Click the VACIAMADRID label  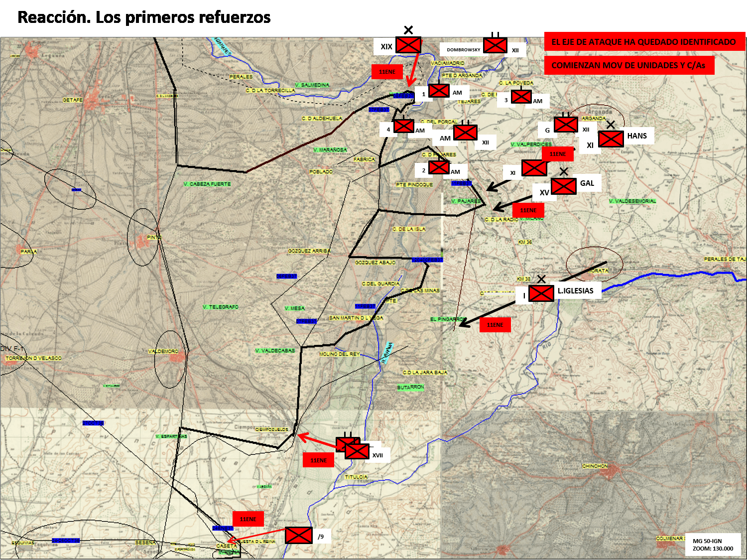pyautogui.click(x=447, y=63)
